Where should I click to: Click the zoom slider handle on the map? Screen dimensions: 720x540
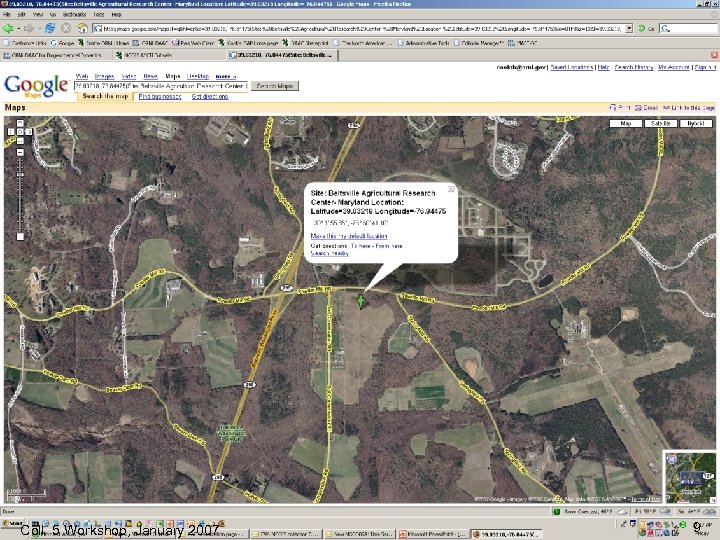coord(20,173)
